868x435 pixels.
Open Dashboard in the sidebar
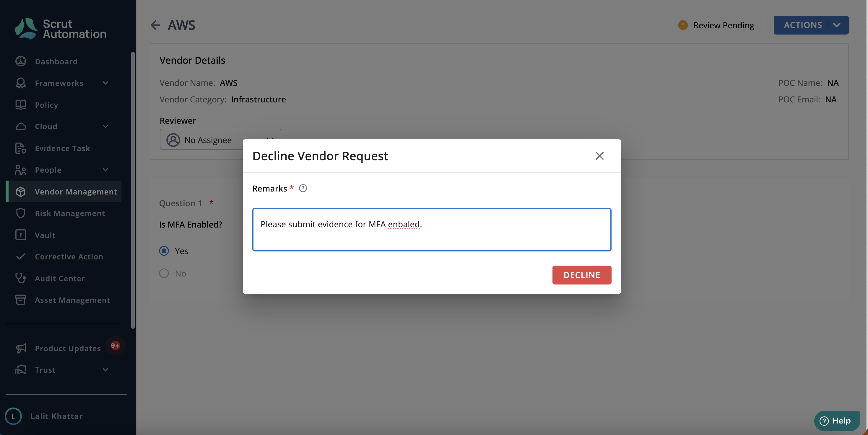point(56,61)
